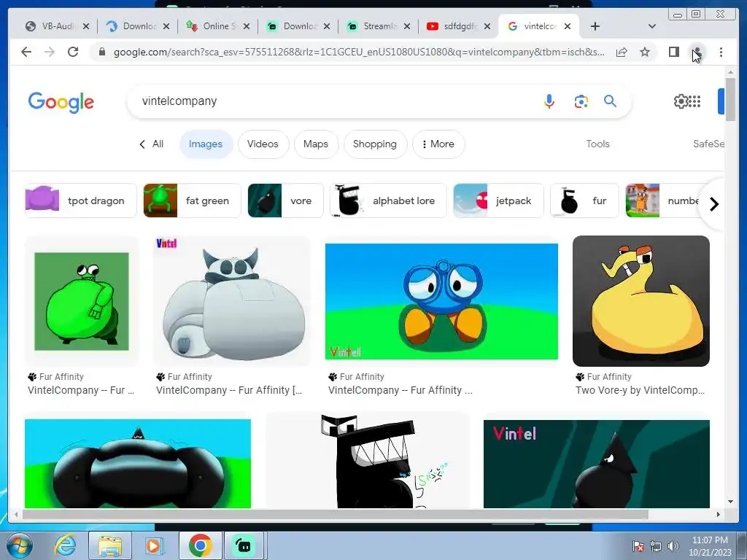Image resolution: width=747 pixels, height=560 pixels.
Task: Open black alphabet lore monster image
Action: [x=368, y=461]
